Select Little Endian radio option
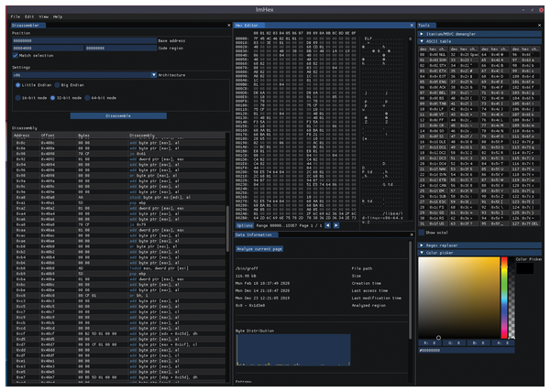Screen dimensions: 550x392 (x=18, y=85)
